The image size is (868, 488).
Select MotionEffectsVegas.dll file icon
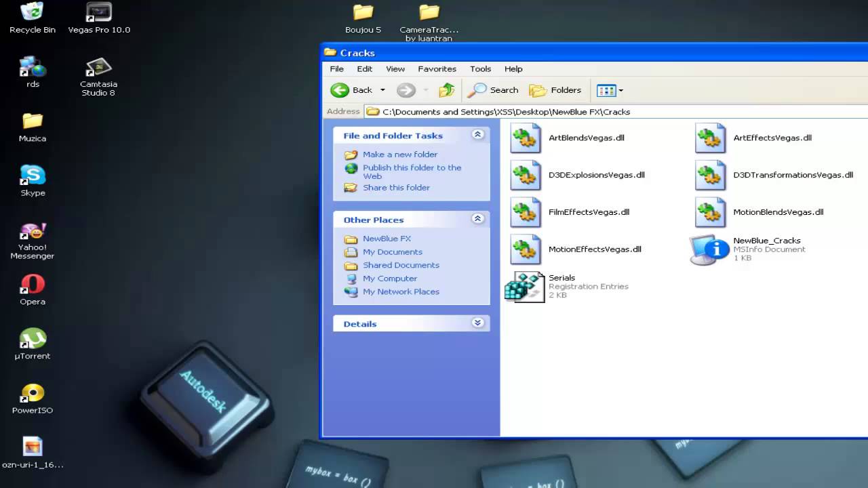(x=526, y=249)
